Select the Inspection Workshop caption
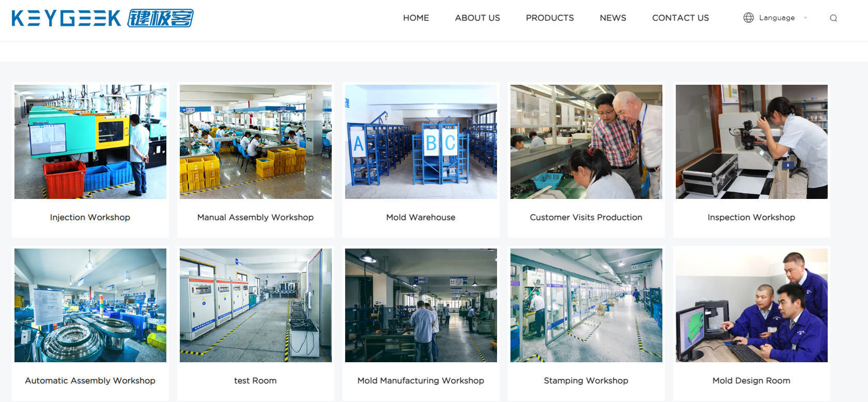Image resolution: width=868 pixels, height=402 pixels. click(x=751, y=218)
